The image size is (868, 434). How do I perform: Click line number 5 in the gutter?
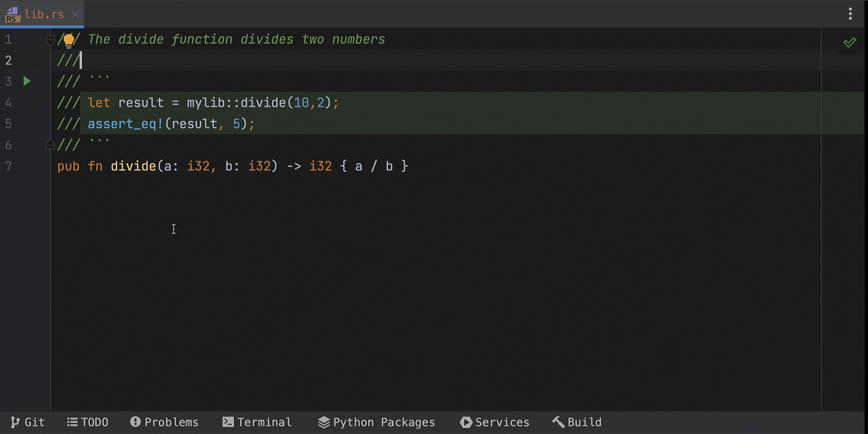coord(8,124)
